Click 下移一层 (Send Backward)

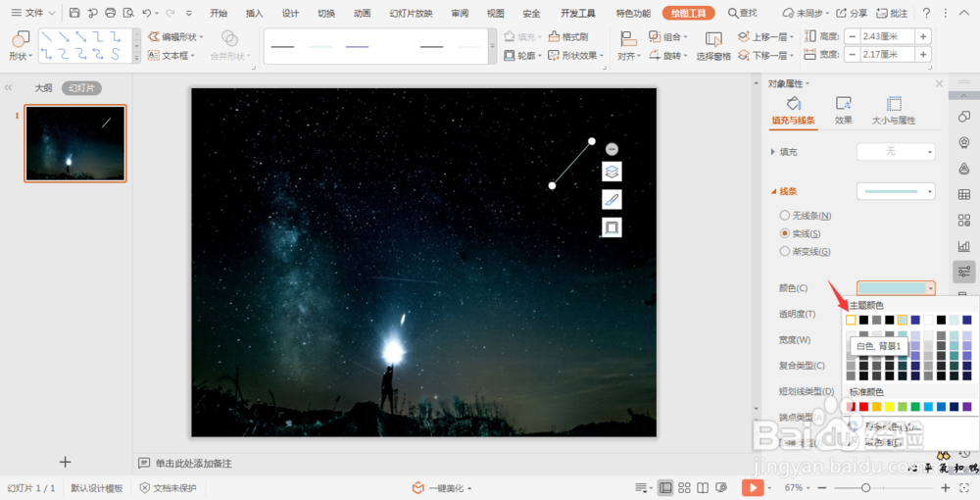point(765,56)
